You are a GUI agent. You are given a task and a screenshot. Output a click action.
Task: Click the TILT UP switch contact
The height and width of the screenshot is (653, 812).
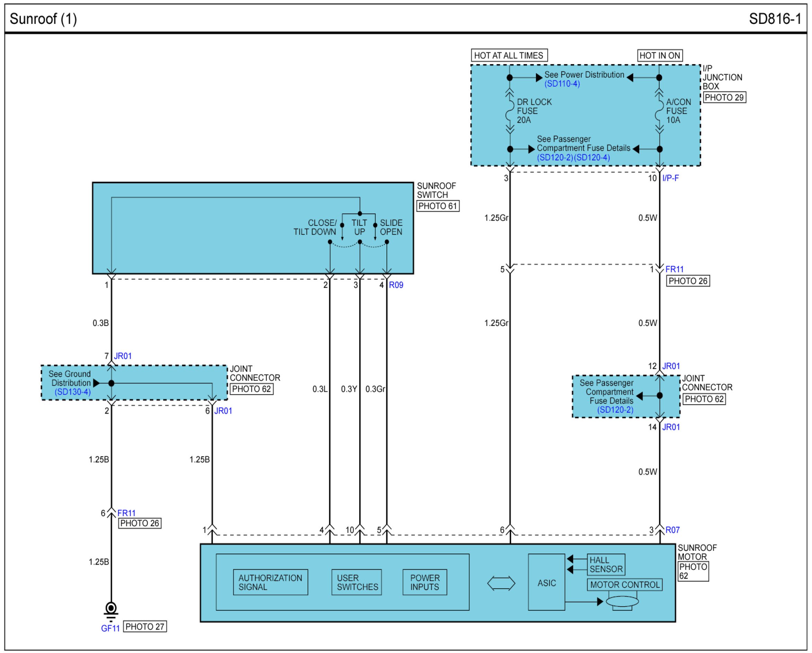360,241
